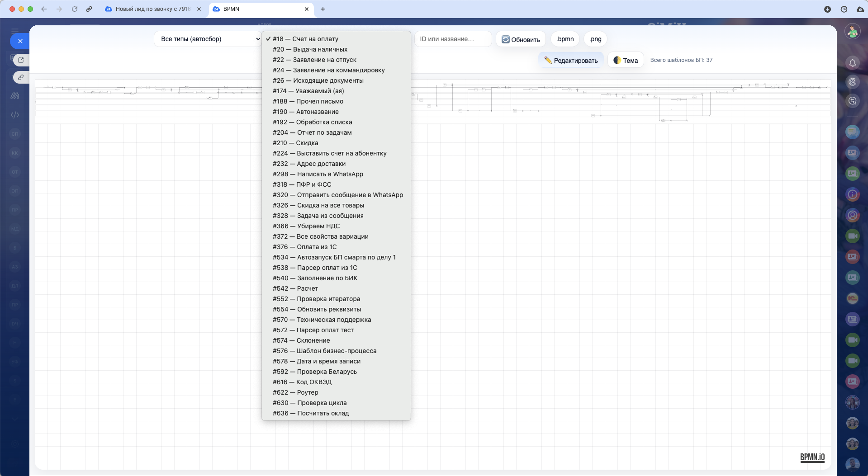Open the panel in a new window icon
Image resolution: width=868 pixels, height=476 pixels.
[21, 60]
